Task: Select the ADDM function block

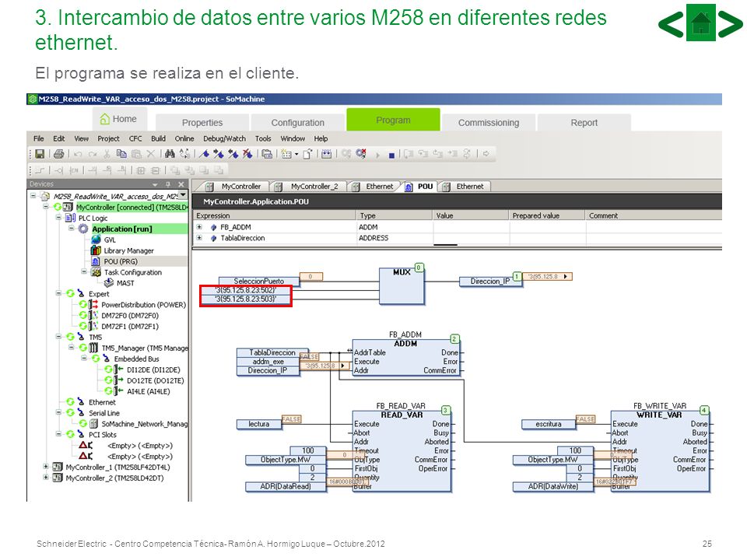Action: pyautogui.click(x=406, y=358)
